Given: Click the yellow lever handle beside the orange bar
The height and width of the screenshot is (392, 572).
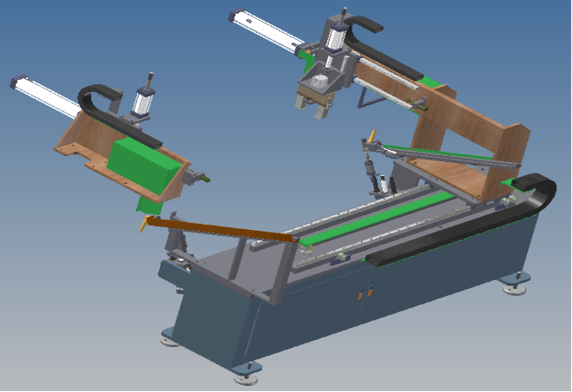Looking at the screenshot, I should click(143, 224).
